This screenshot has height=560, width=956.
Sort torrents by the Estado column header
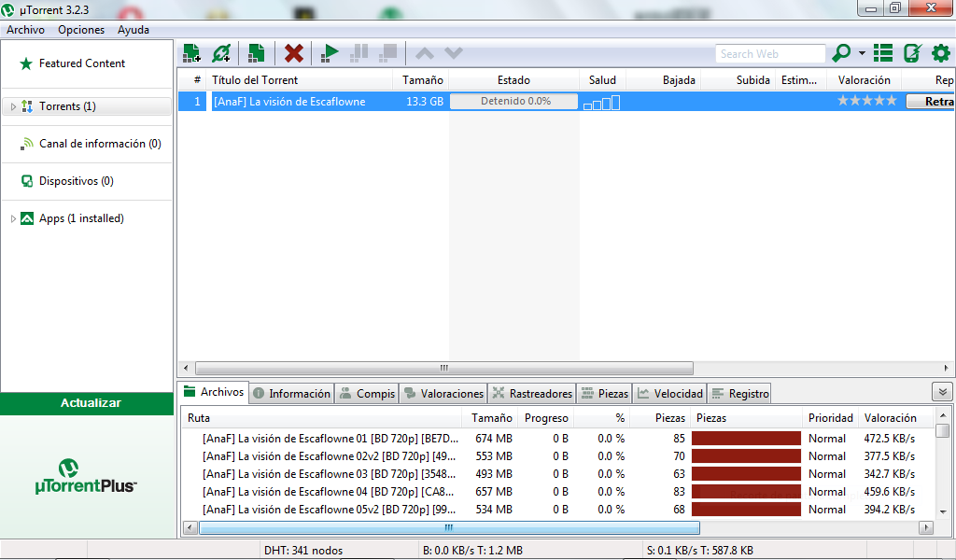click(514, 80)
